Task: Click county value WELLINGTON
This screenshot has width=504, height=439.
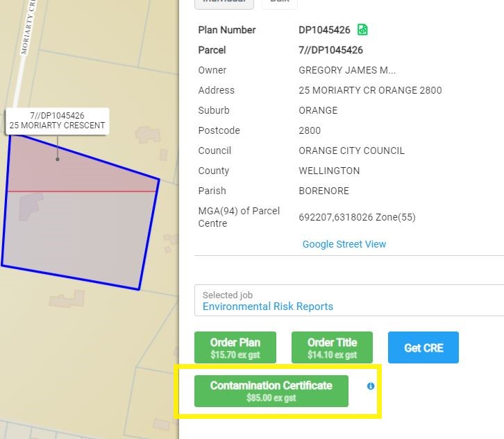Action: pyautogui.click(x=329, y=171)
